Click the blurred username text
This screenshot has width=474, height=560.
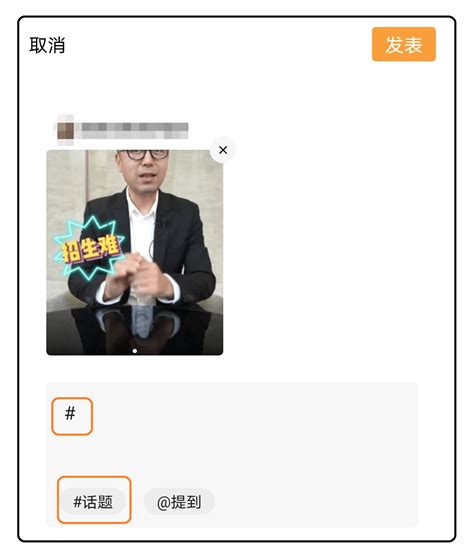[135, 130]
